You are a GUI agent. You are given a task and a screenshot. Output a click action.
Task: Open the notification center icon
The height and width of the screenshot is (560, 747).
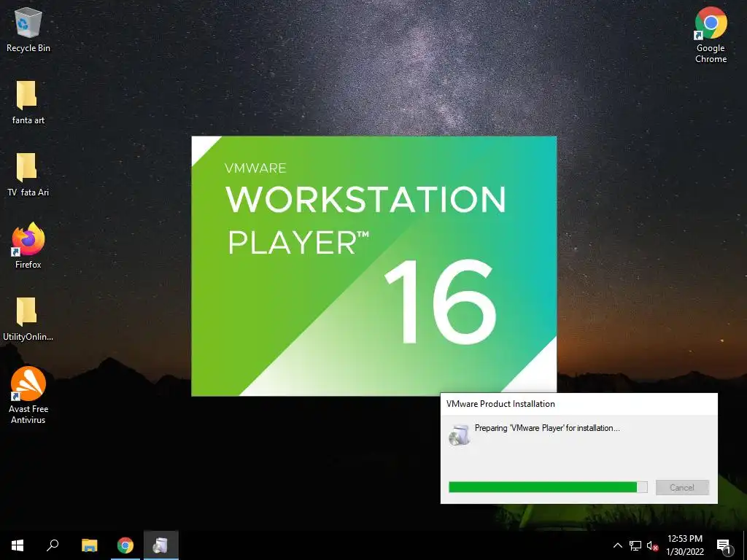tap(724, 546)
